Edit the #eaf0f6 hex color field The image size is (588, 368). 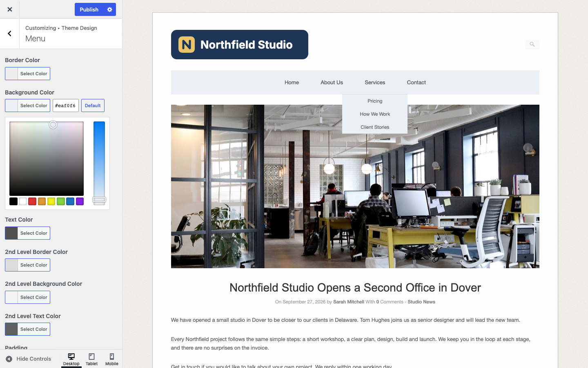coord(66,105)
